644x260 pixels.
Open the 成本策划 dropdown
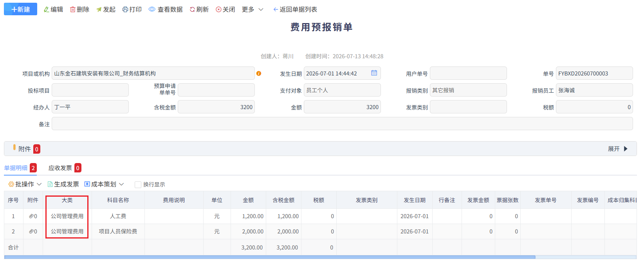pyautogui.click(x=104, y=184)
